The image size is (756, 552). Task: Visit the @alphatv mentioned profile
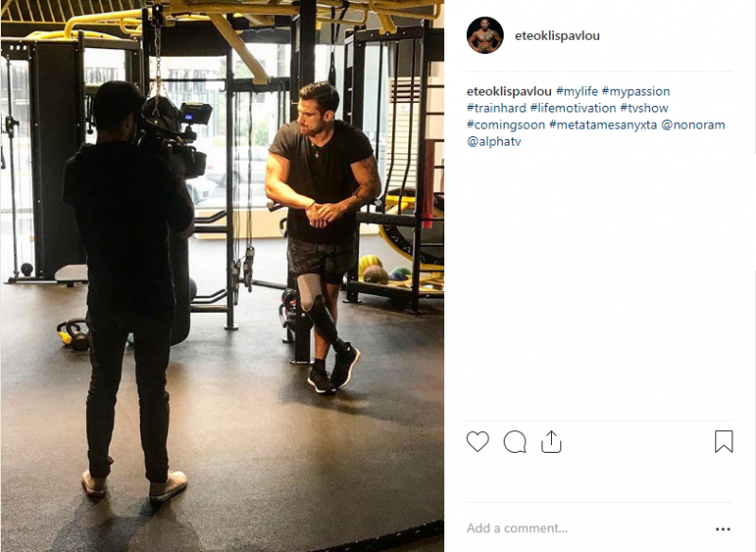(493, 142)
